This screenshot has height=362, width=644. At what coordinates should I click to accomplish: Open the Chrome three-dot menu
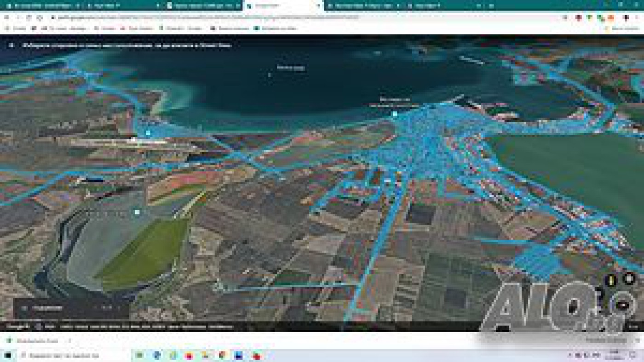[x=637, y=17]
